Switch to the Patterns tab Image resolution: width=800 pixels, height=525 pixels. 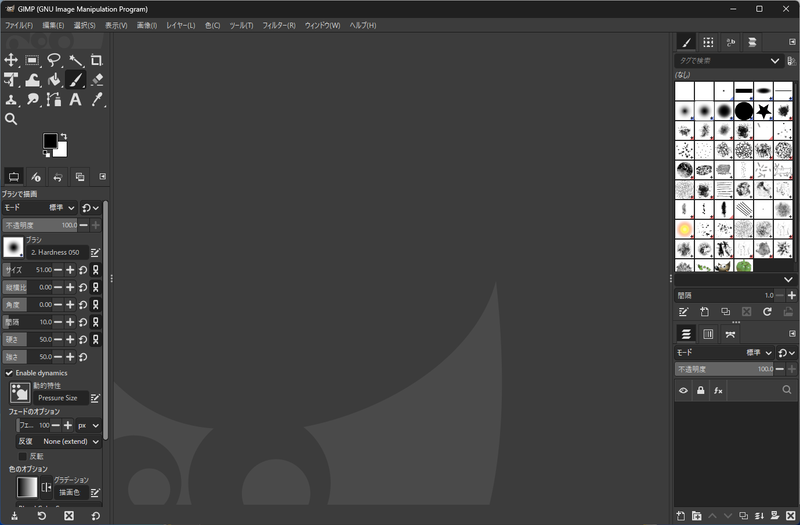(x=708, y=42)
